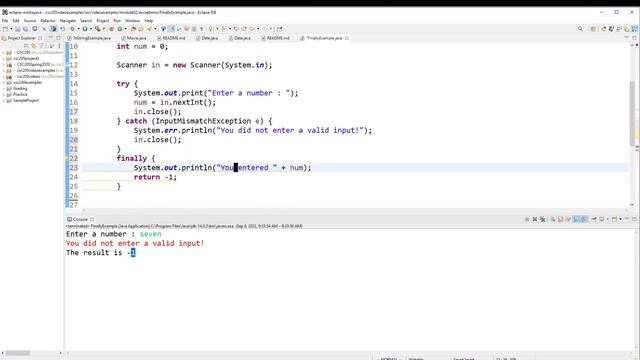Open the Window menu
640x360 pixels.
[133, 20]
